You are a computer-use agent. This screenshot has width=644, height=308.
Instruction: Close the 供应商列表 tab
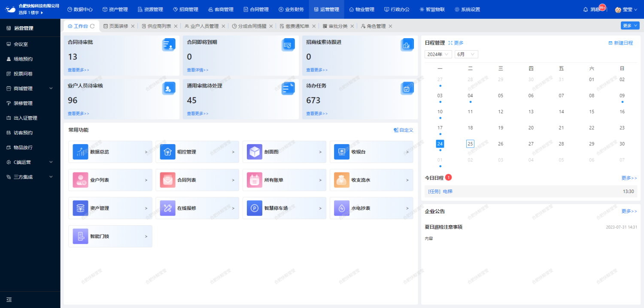click(x=176, y=26)
